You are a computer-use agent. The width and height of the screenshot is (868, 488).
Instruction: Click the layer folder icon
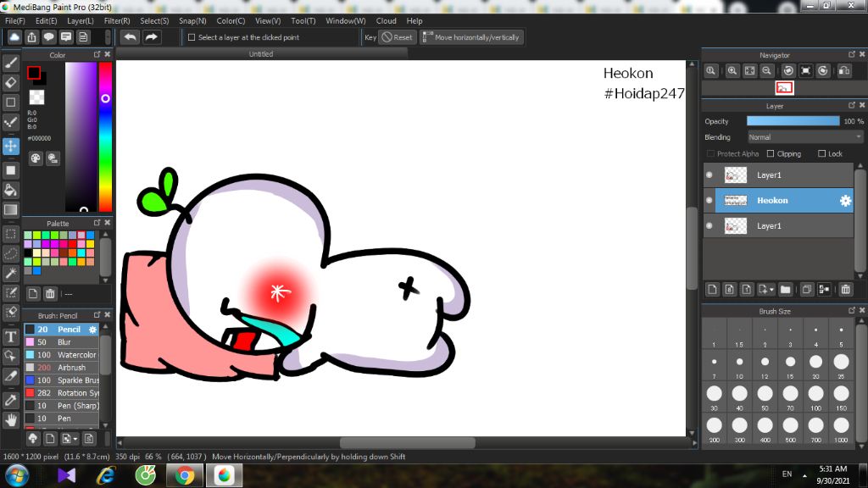[786, 290]
